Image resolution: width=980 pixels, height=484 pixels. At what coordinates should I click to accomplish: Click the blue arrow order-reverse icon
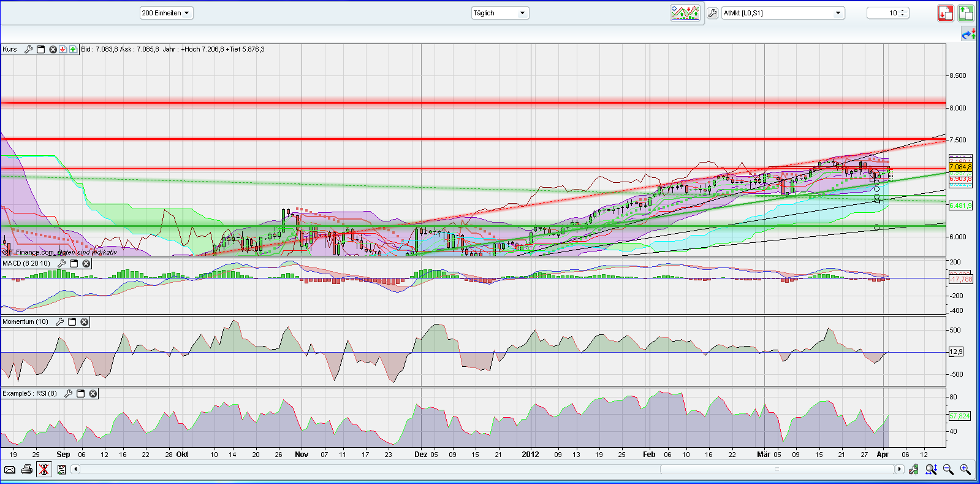(x=969, y=34)
